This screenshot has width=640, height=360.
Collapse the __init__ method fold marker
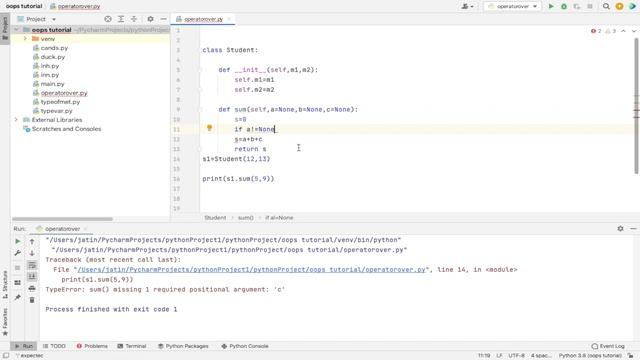(x=200, y=70)
